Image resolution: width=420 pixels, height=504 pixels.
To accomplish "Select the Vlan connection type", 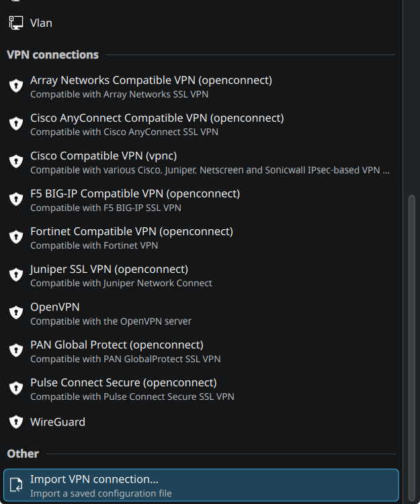I will click(41, 23).
